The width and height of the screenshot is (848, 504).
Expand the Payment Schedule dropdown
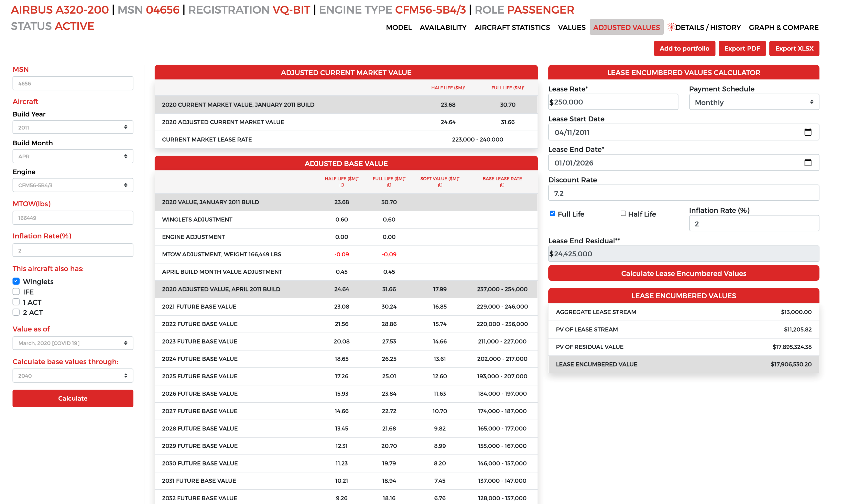point(753,102)
